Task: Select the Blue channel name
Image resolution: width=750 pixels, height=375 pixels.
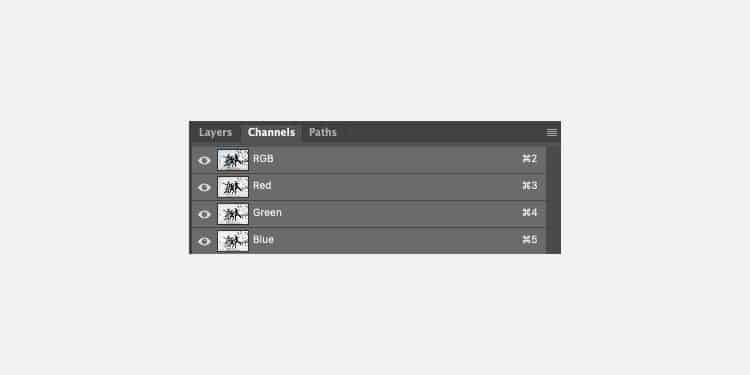Action: (x=263, y=240)
